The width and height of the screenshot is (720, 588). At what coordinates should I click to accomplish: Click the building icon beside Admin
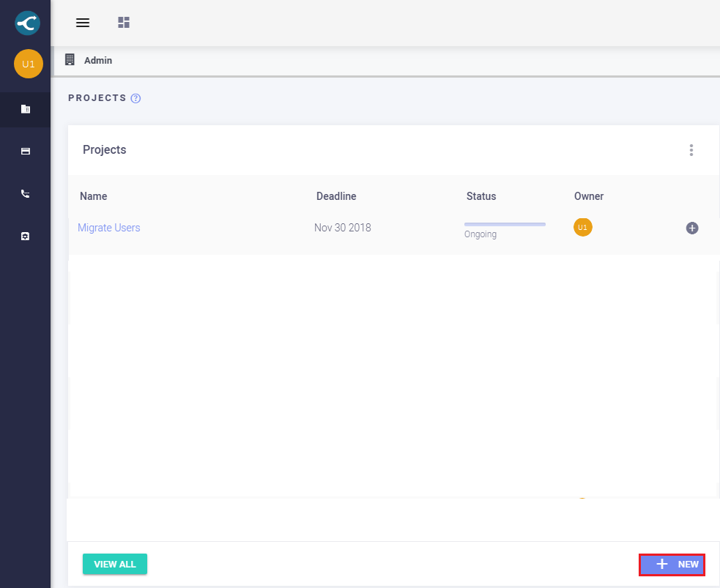pos(70,60)
